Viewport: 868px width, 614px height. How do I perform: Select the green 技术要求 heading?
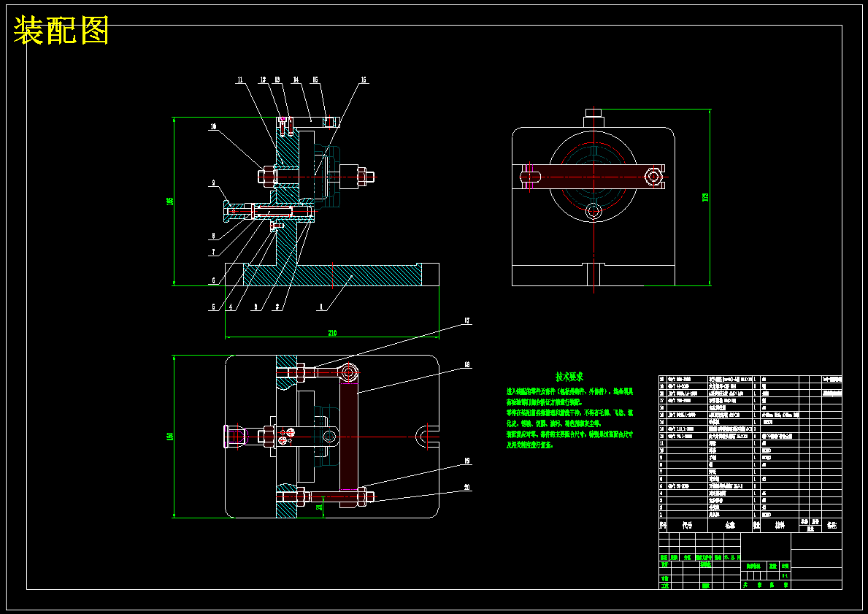click(569, 377)
